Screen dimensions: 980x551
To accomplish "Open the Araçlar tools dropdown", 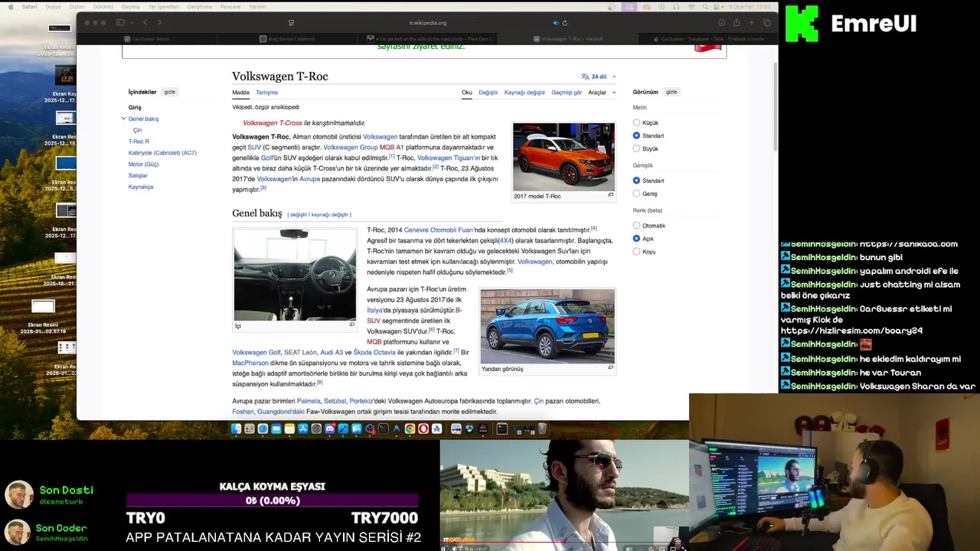I will pyautogui.click(x=602, y=93).
